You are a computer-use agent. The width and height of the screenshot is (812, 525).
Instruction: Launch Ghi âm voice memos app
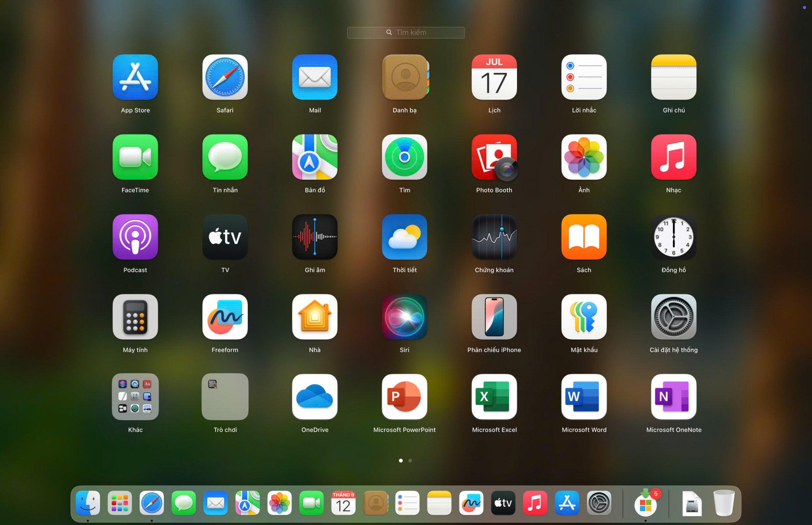(x=315, y=237)
